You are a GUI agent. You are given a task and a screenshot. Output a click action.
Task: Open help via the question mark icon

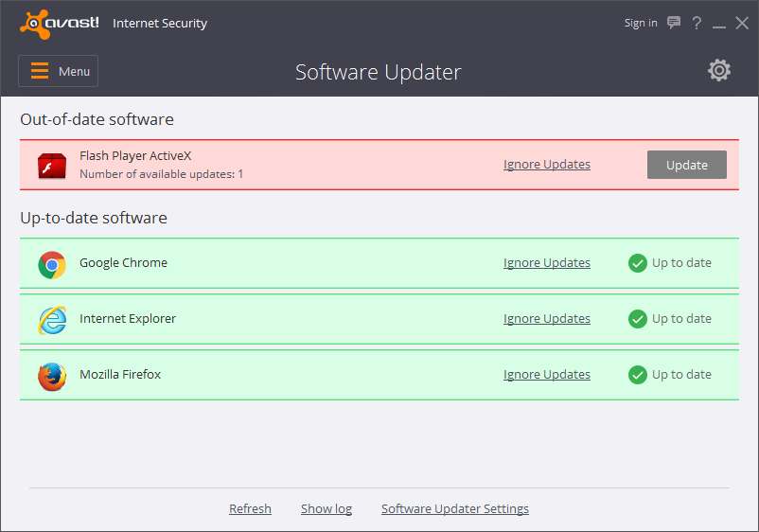697,23
